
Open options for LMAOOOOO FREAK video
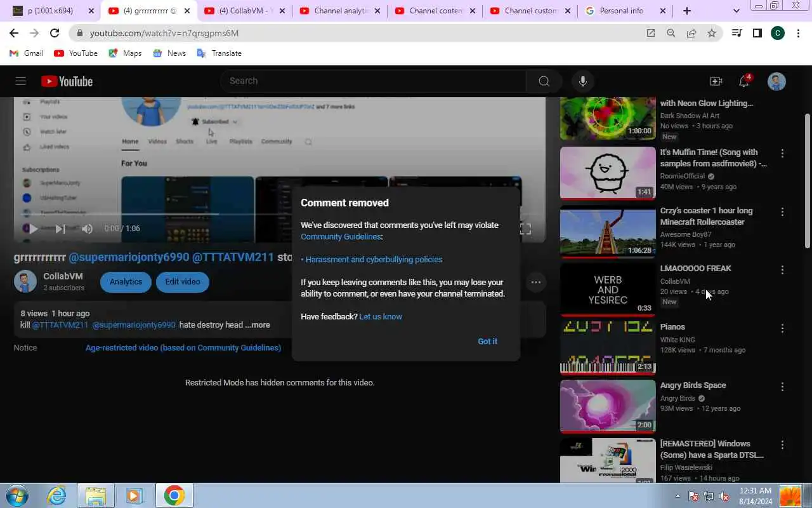782,270
